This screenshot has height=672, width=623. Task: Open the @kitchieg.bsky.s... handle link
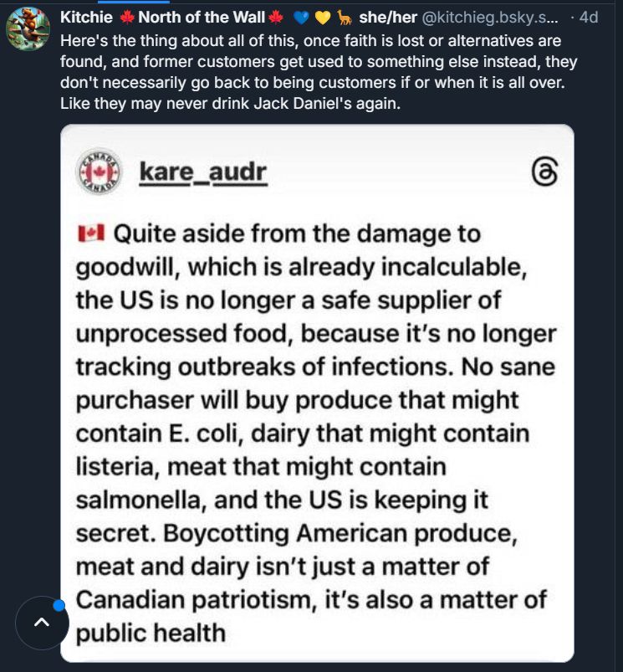point(490,18)
